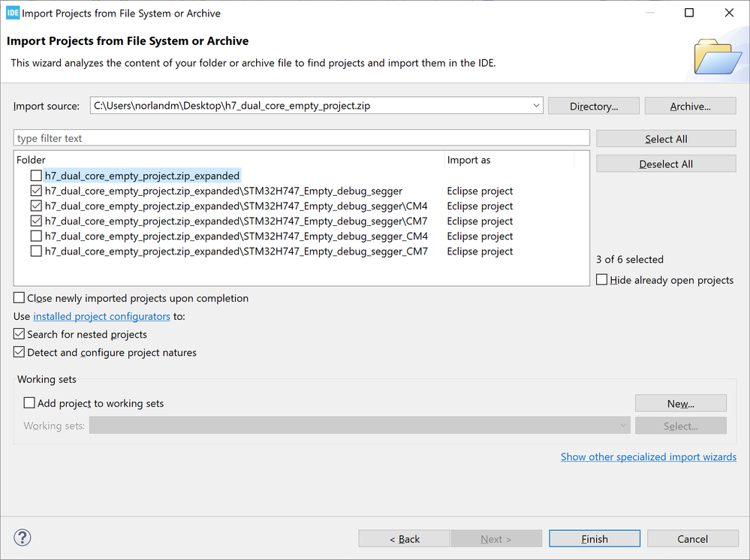Focus the type filter text field
The height and width of the screenshot is (560, 750).
301,138
